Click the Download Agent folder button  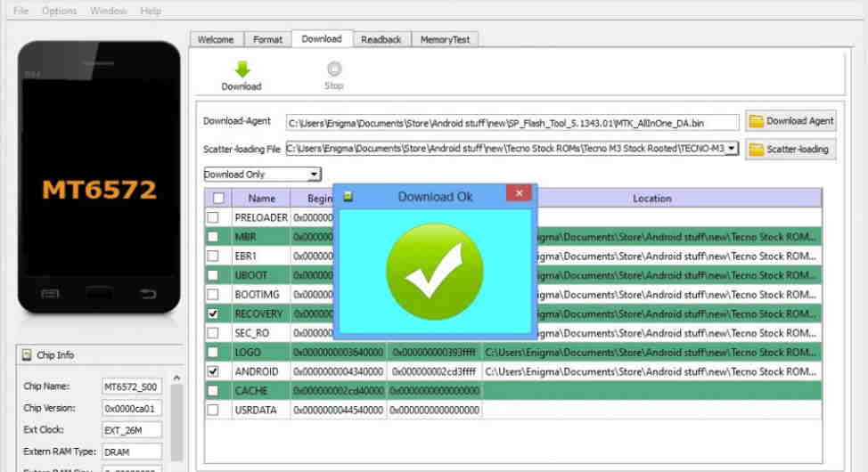point(790,121)
